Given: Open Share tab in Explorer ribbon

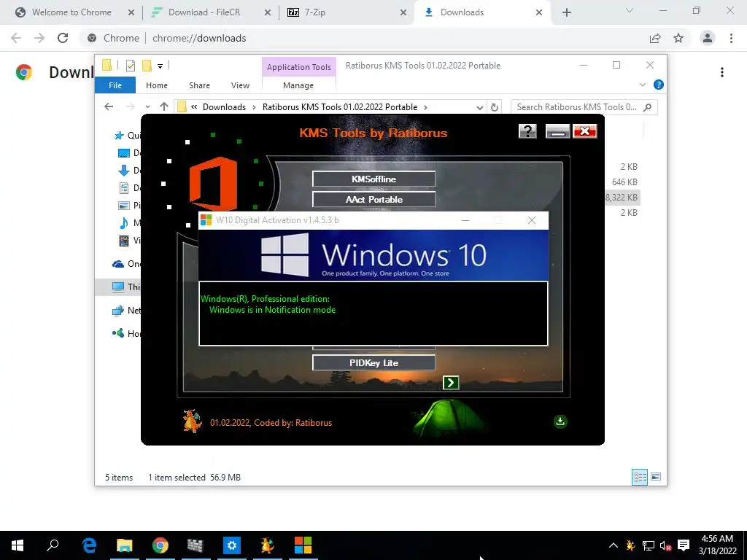Looking at the screenshot, I should (x=199, y=85).
